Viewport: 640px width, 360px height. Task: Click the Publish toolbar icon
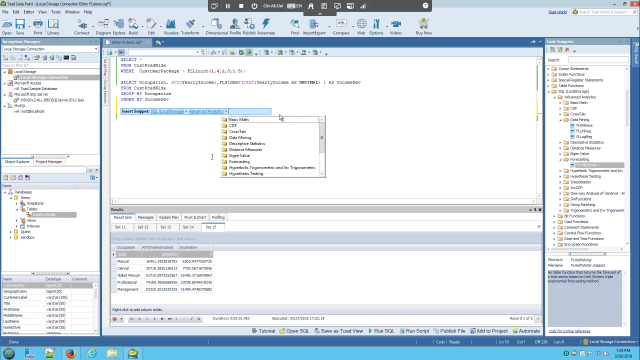pos(249,27)
